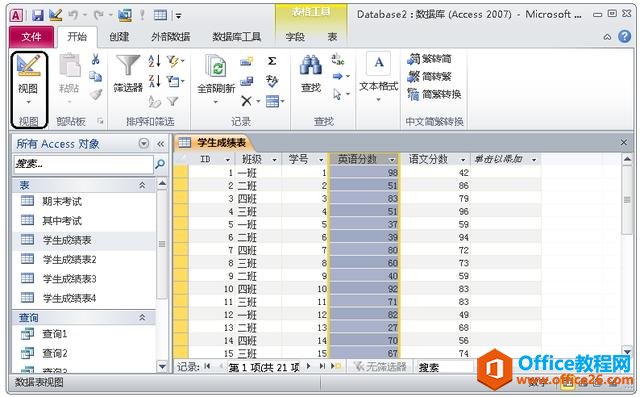The height and width of the screenshot is (397, 640).
Task: Click the navigation pane 搜索 input field
Action: click(84, 164)
